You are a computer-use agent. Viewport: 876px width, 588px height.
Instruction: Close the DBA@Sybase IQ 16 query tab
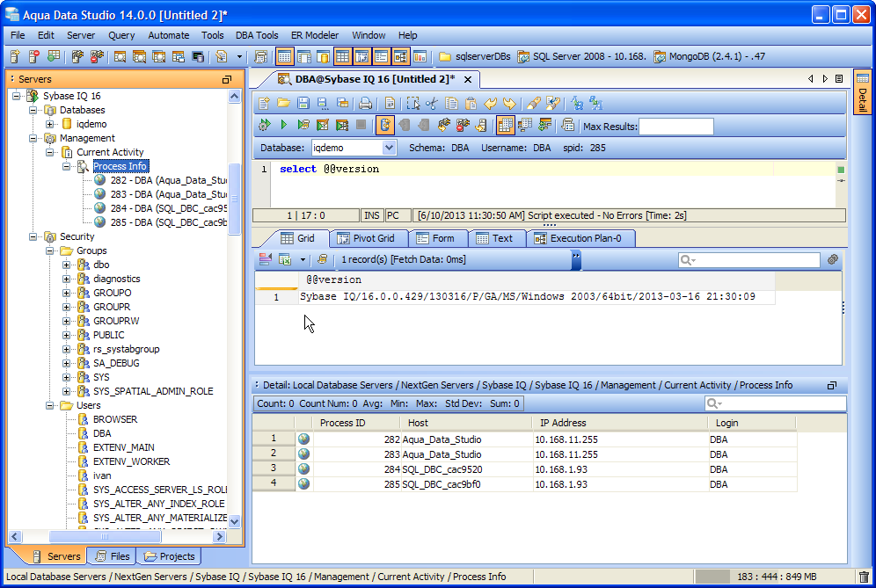pyautogui.click(x=468, y=79)
